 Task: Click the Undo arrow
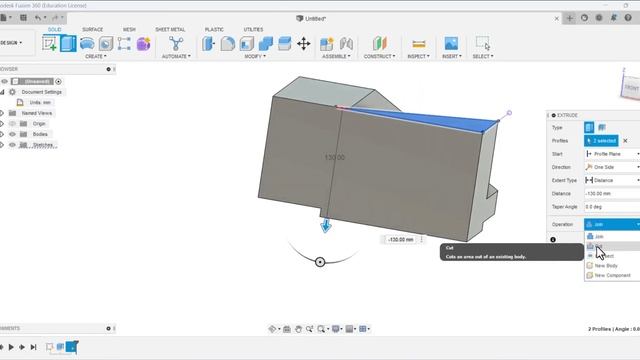coord(38,18)
